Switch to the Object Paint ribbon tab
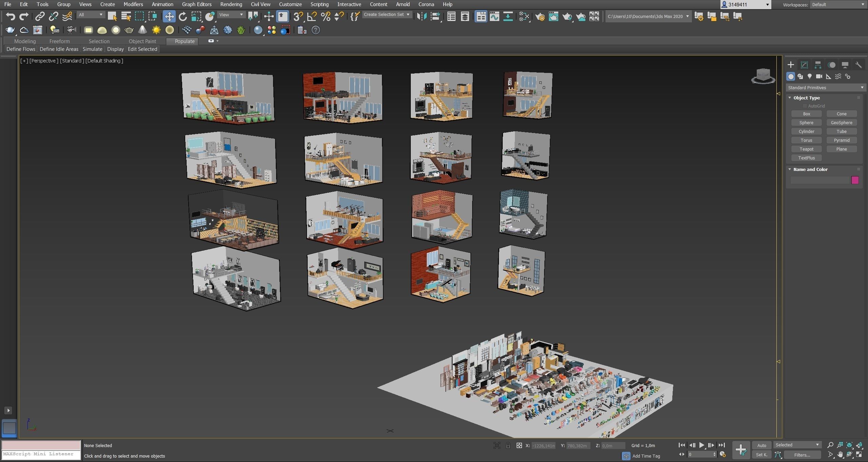This screenshot has height=462, width=868. [x=142, y=41]
